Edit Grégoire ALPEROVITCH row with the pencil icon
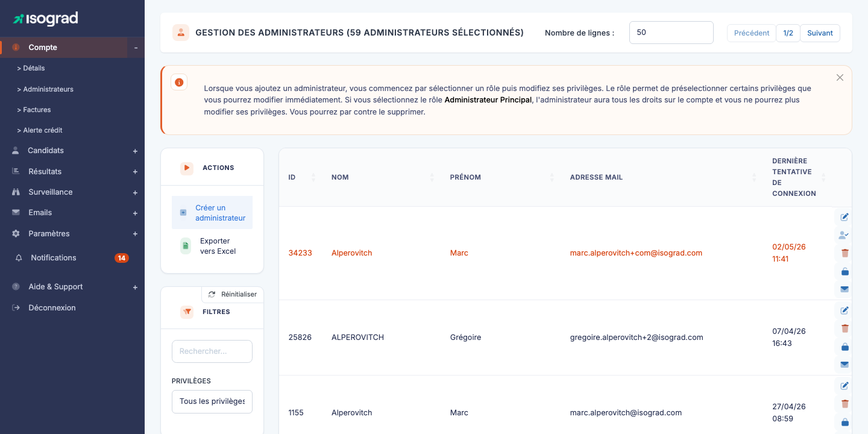The width and height of the screenshot is (868, 434). (844, 310)
